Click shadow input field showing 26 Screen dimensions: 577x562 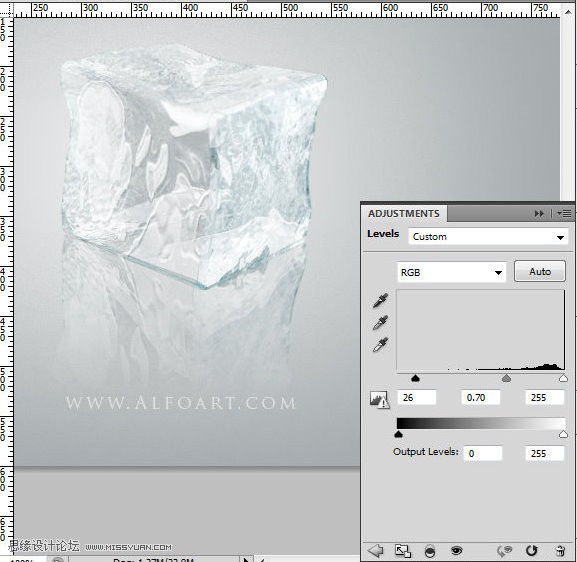coord(417,397)
